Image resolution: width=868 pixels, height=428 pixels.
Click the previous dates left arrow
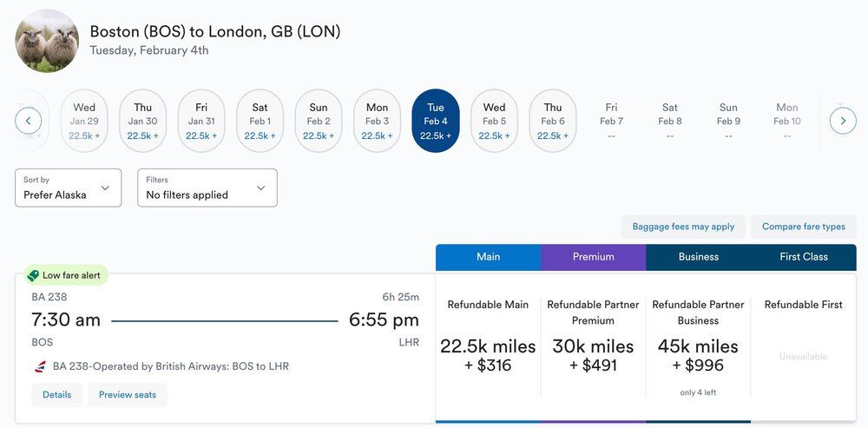(29, 121)
